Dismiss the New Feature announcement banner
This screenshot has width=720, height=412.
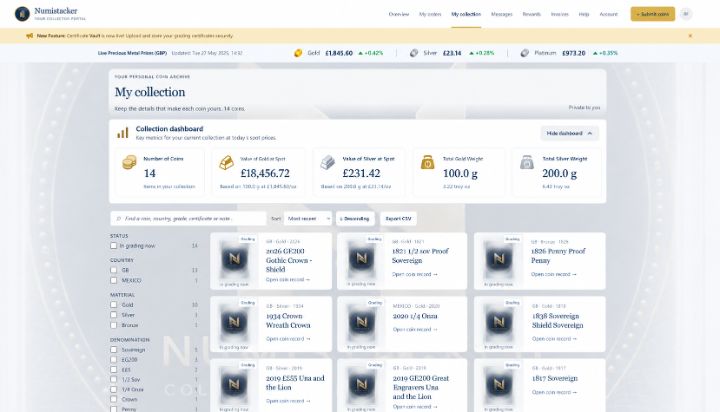coord(690,36)
